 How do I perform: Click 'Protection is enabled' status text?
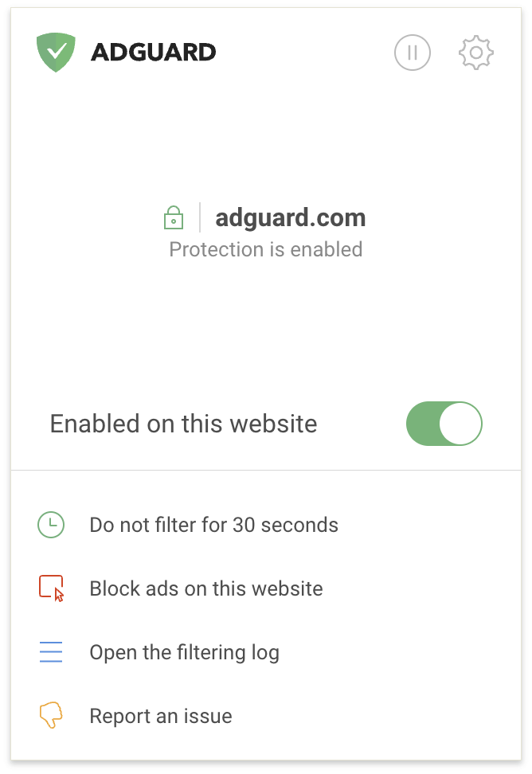click(266, 249)
